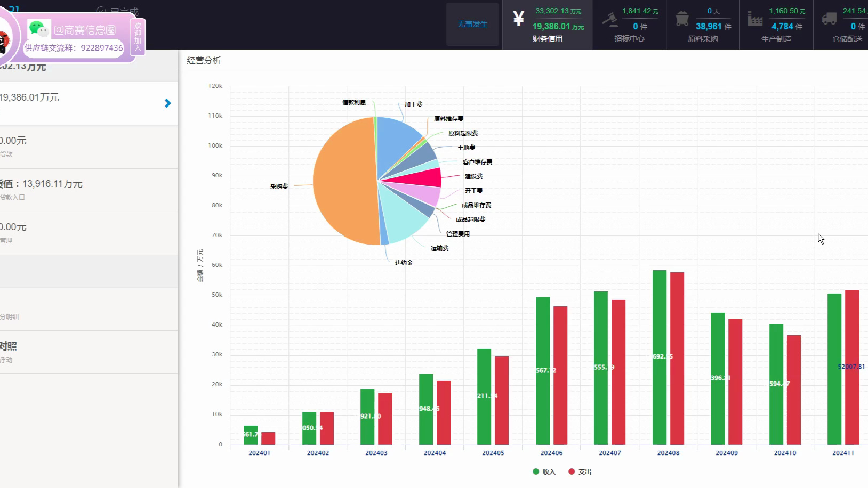Toggle the 收入 legend item
The width and height of the screenshot is (868, 488).
click(544, 472)
